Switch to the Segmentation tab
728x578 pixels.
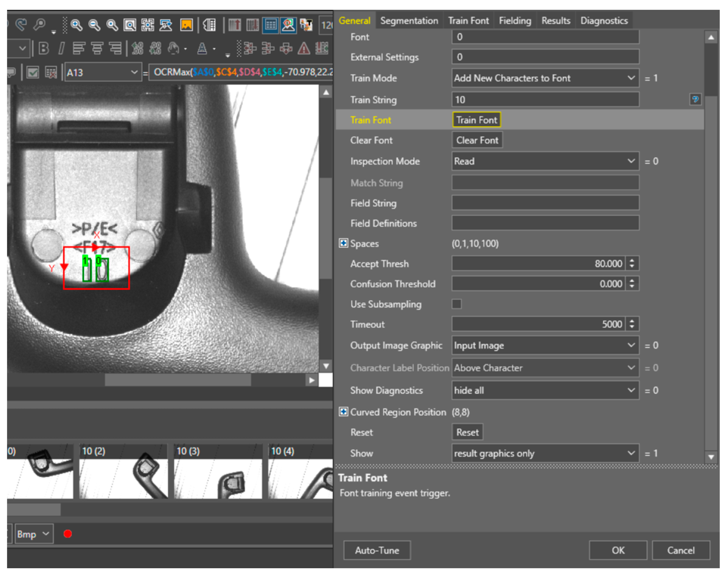[x=409, y=21]
